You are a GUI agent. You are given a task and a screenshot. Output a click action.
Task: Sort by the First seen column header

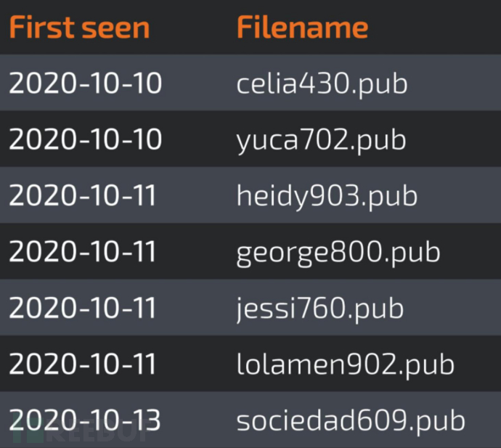coord(78,28)
